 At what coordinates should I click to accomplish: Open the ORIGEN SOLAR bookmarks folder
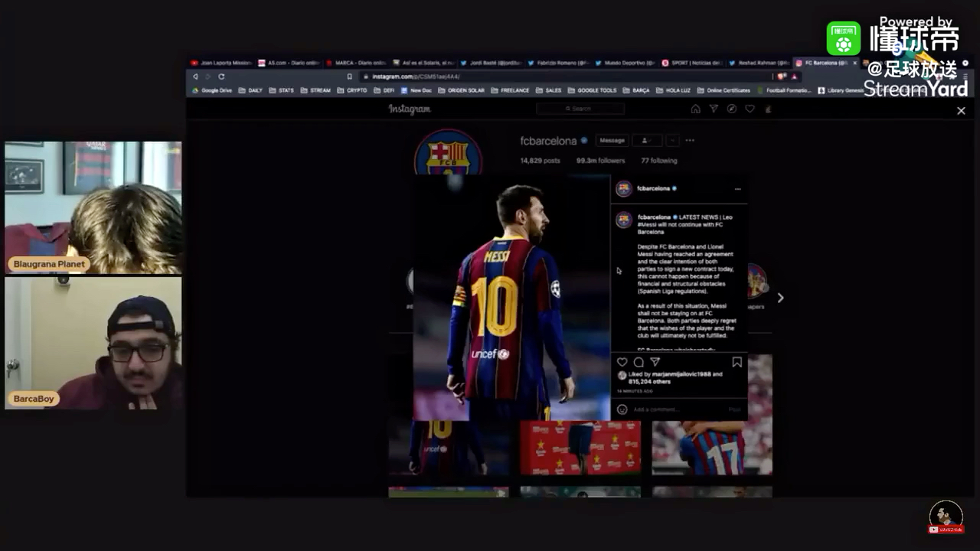coord(462,90)
